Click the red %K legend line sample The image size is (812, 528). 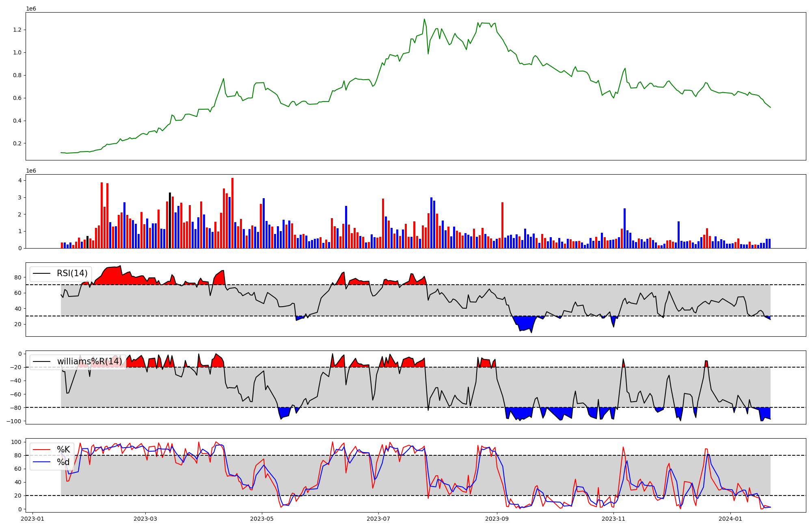[x=41, y=450]
